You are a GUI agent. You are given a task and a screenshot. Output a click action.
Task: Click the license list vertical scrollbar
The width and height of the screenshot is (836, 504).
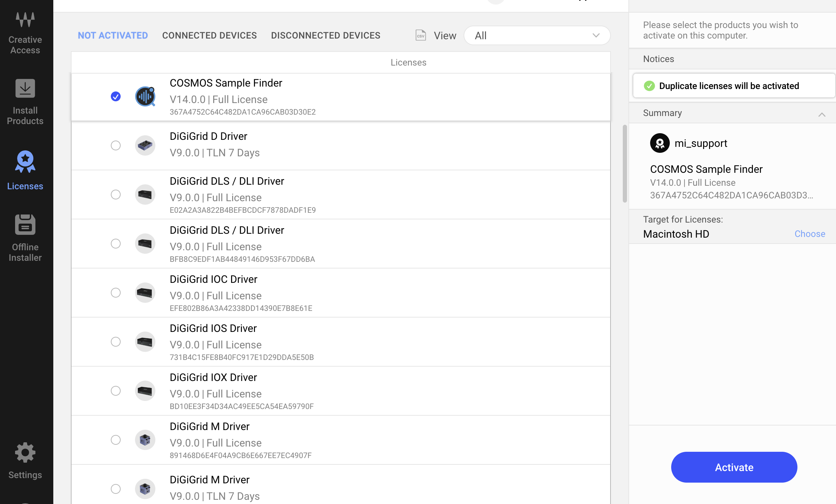(x=625, y=164)
